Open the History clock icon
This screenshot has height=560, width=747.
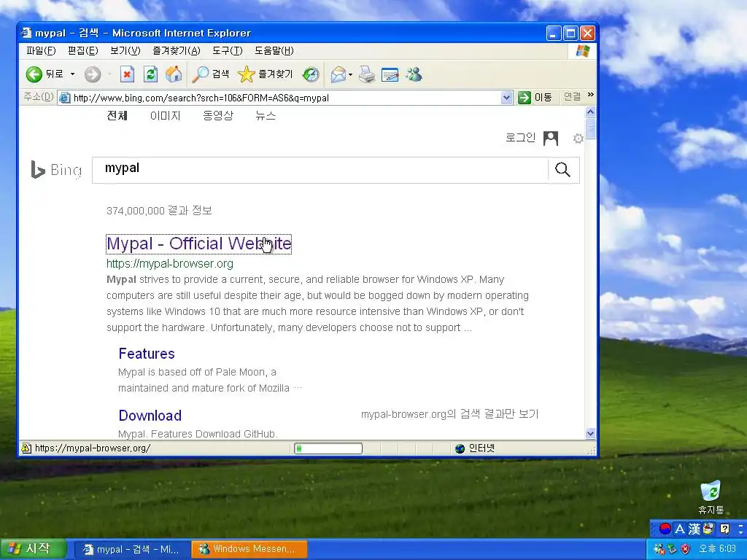(x=311, y=74)
